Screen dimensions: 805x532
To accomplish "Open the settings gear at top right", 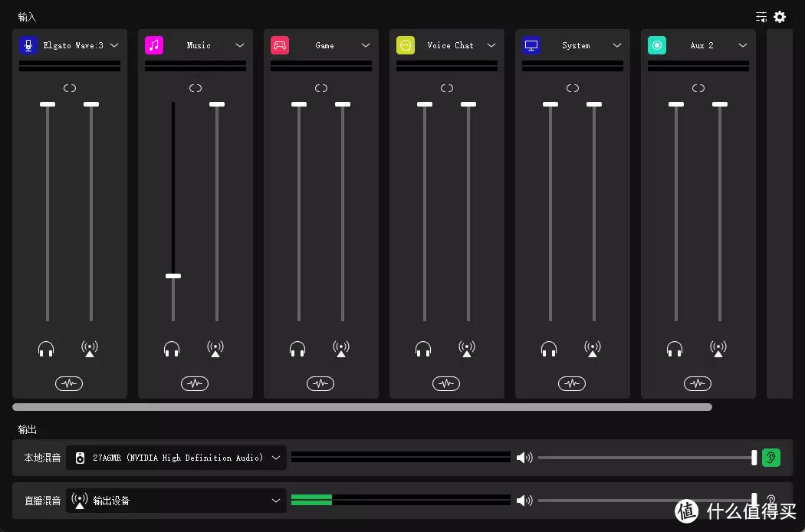I will tap(780, 17).
